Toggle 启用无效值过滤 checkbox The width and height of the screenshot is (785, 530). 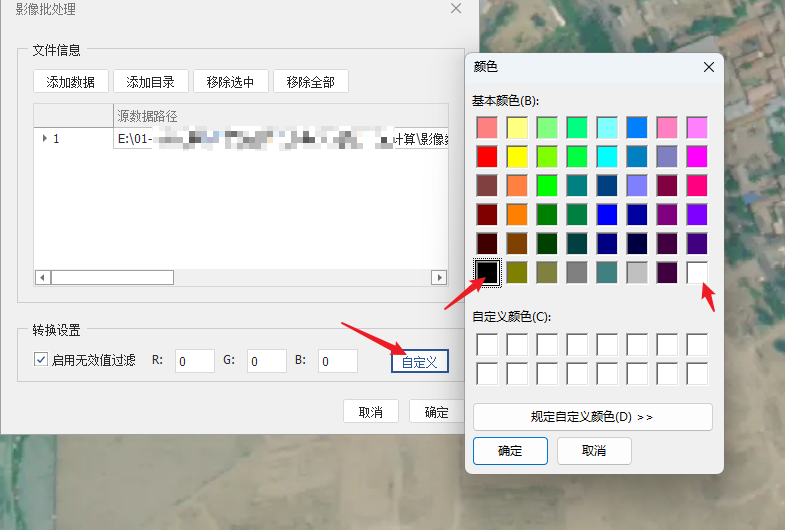pos(41,360)
